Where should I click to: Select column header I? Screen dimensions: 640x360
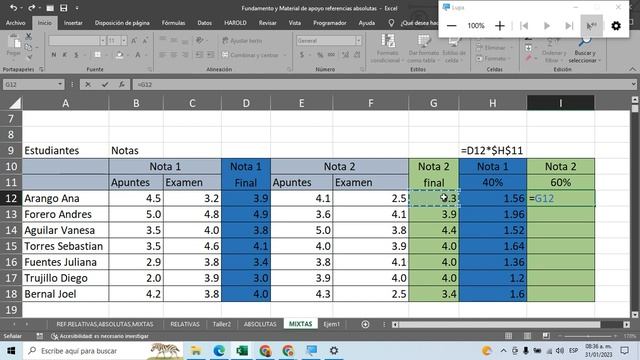point(560,103)
